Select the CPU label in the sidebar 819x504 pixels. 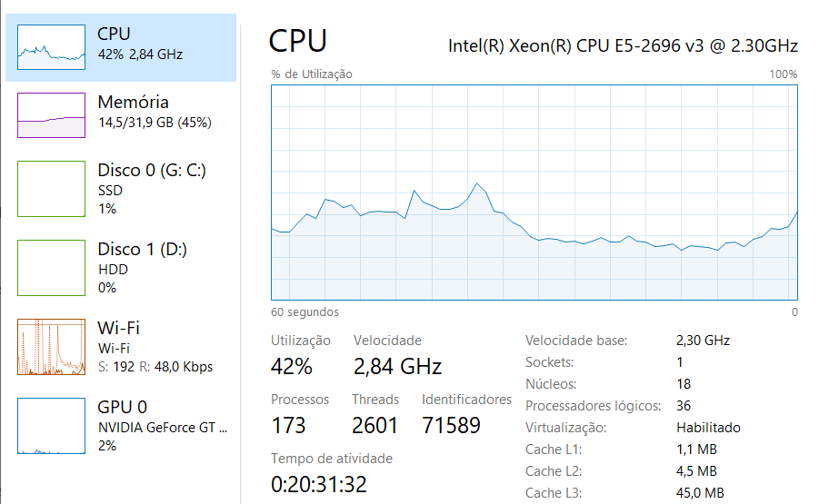click(114, 35)
